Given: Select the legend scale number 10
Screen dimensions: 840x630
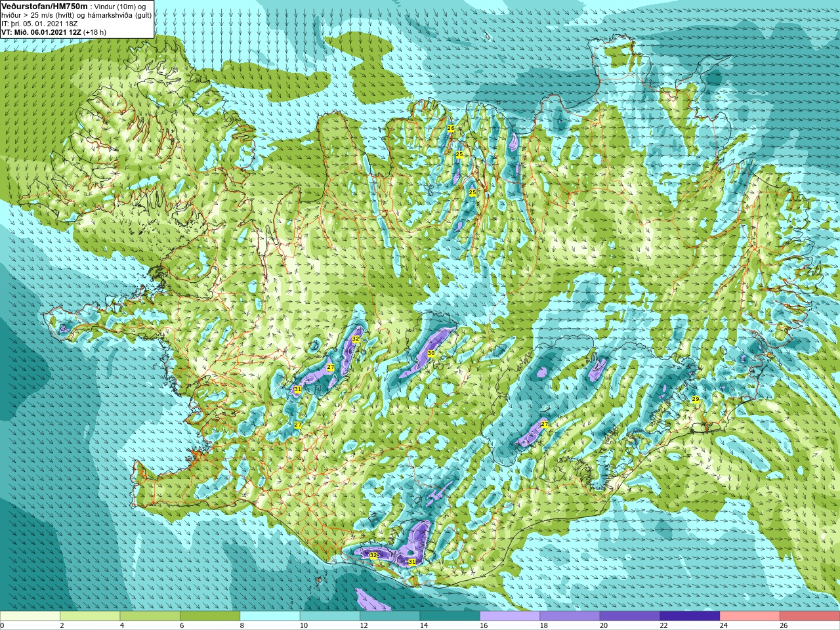Looking at the screenshot, I should (x=304, y=625).
